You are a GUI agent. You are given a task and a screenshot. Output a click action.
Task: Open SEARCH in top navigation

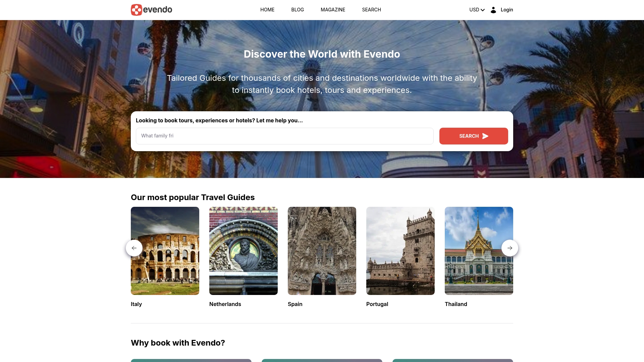371,10
